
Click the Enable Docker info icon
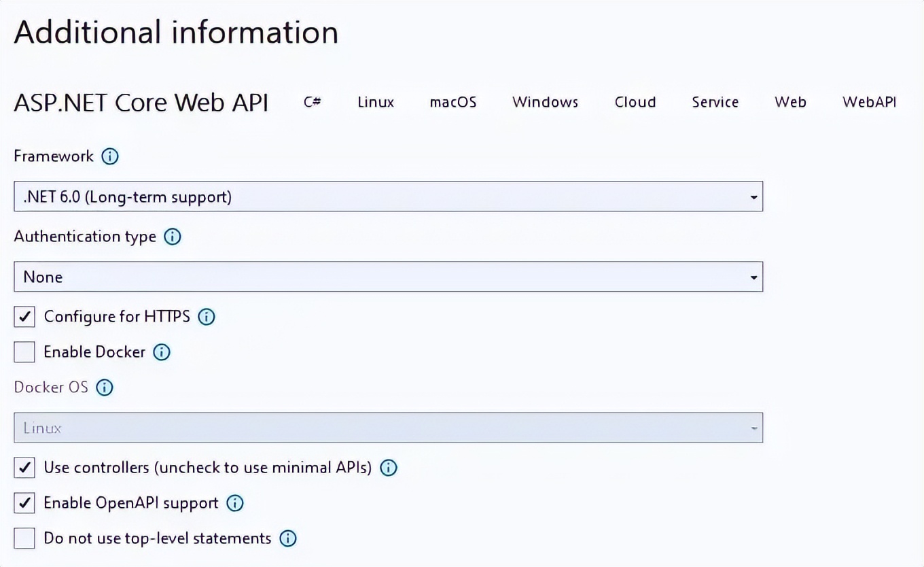[x=162, y=352]
